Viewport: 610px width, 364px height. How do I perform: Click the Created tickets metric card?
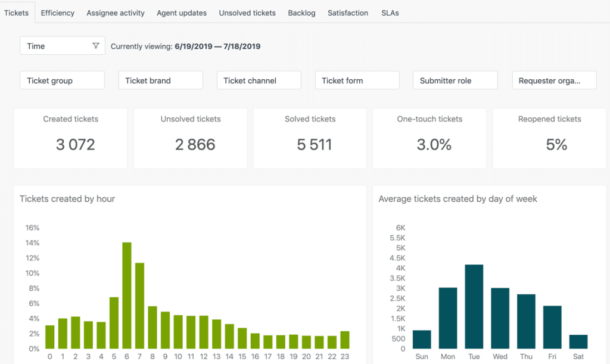tap(70, 138)
